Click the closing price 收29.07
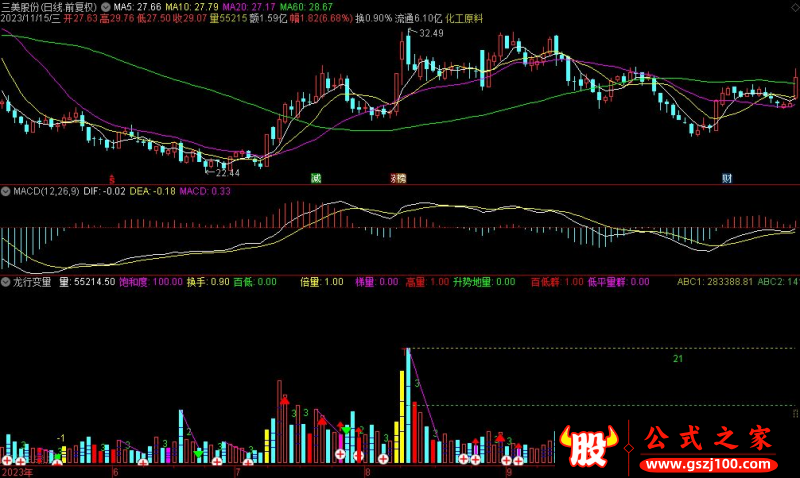Screen dimensions: 800x478 [x=190, y=18]
